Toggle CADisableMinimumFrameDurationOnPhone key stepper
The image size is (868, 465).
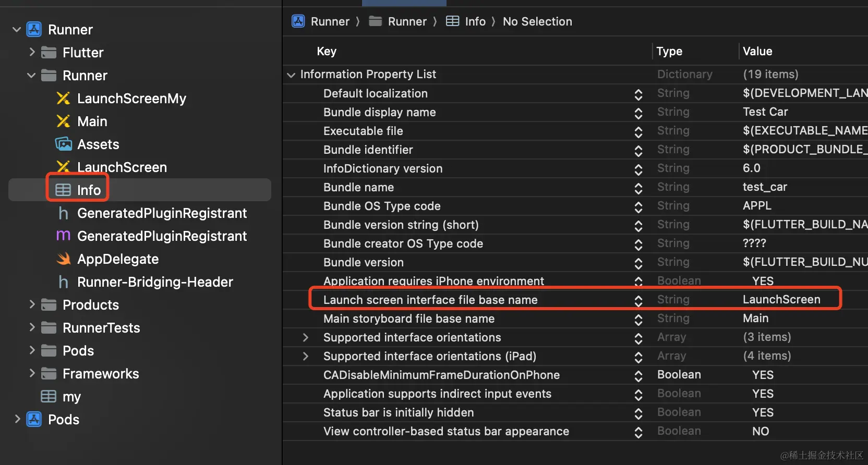[638, 375]
